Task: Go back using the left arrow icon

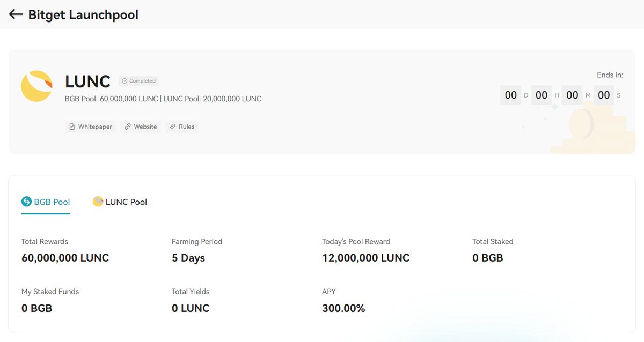Action: [16, 14]
